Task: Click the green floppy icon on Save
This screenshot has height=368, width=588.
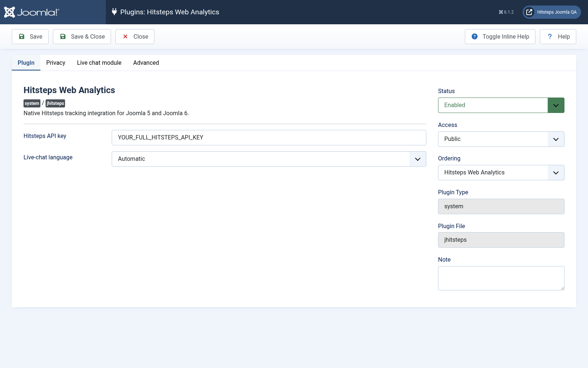Action: click(22, 36)
